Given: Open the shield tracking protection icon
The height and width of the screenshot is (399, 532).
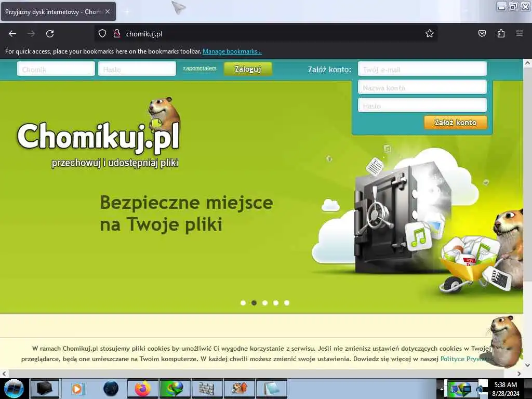Looking at the screenshot, I should point(102,34).
